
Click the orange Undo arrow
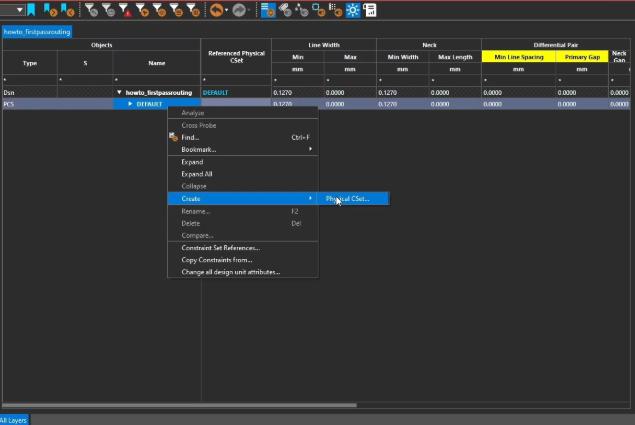(217, 10)
